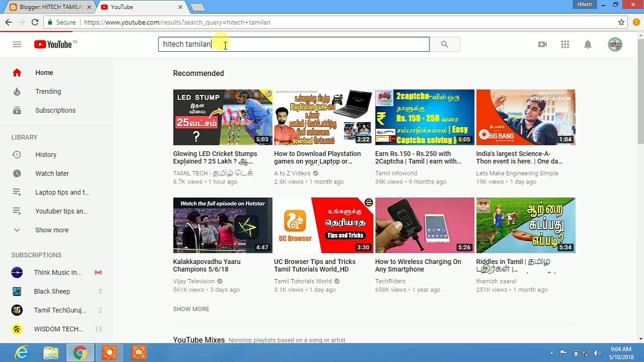644x362 pixels.
Task: Open the Think Music In... subscription
Action: click(56, 273)
